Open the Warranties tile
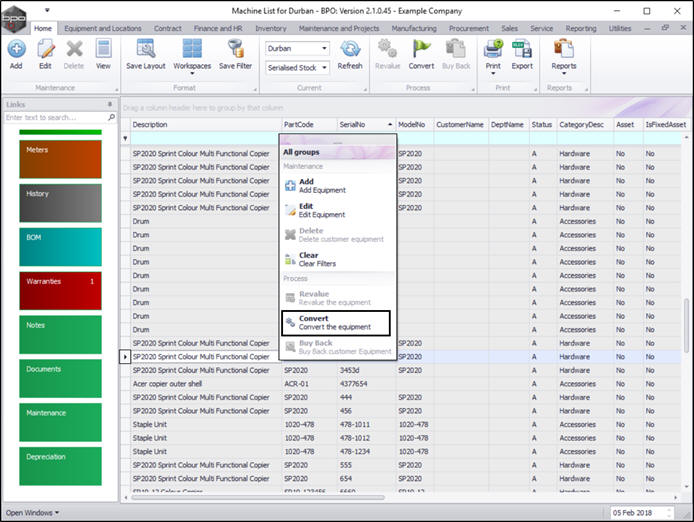 coord(60,291)
